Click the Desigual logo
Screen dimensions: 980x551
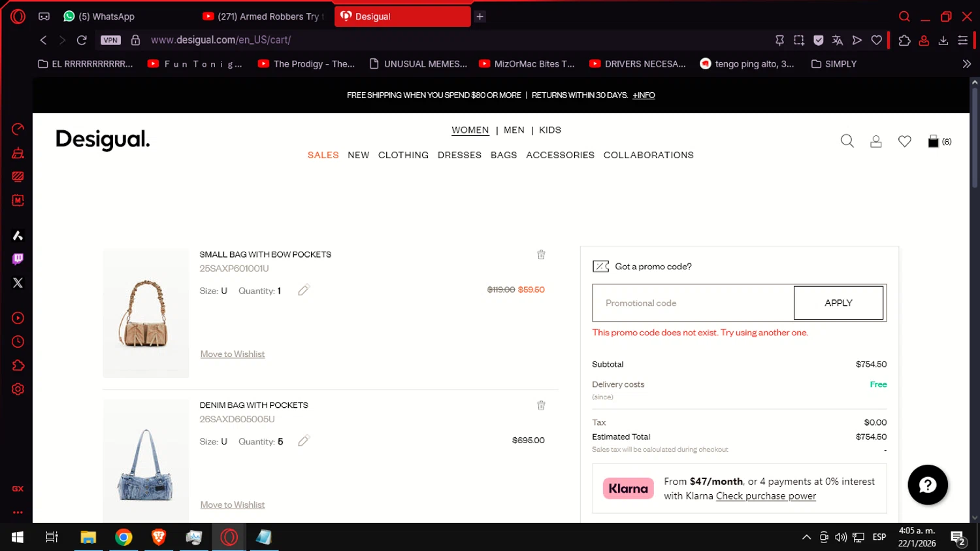[103, 139]
